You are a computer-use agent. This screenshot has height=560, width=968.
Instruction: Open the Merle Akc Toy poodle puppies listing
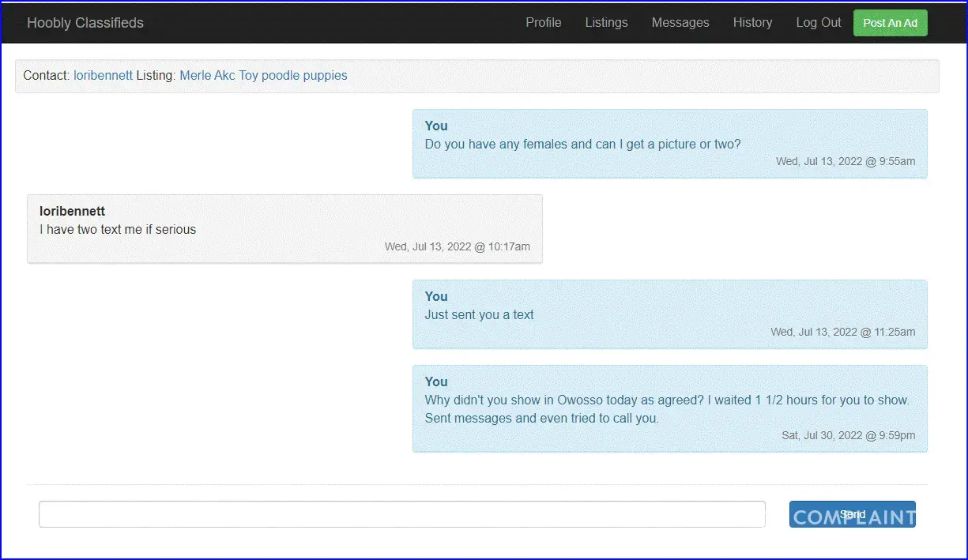click(263, 76)
